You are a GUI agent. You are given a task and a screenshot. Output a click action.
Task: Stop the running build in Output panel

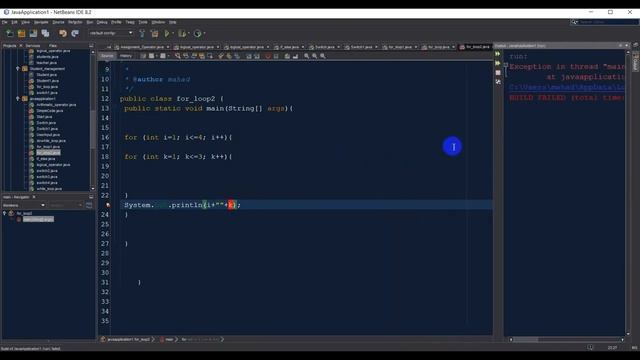[x=498, y=73]
